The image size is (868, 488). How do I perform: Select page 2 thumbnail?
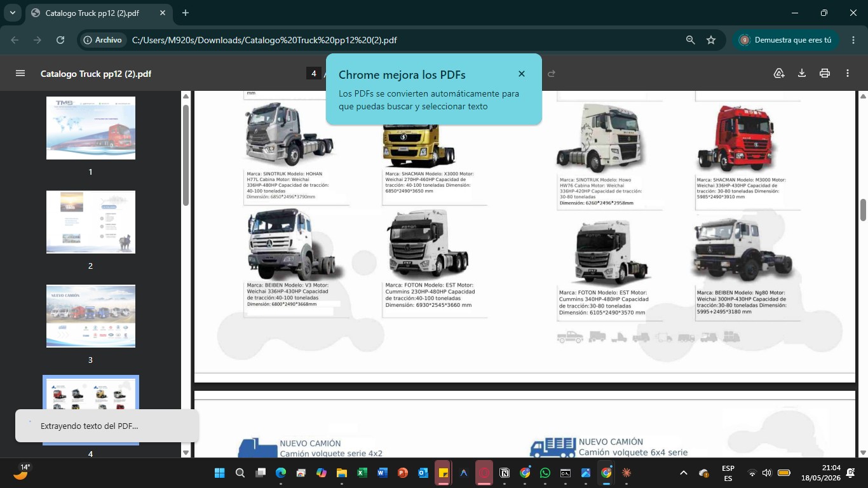pyautogui.click(x=91, y=222)
